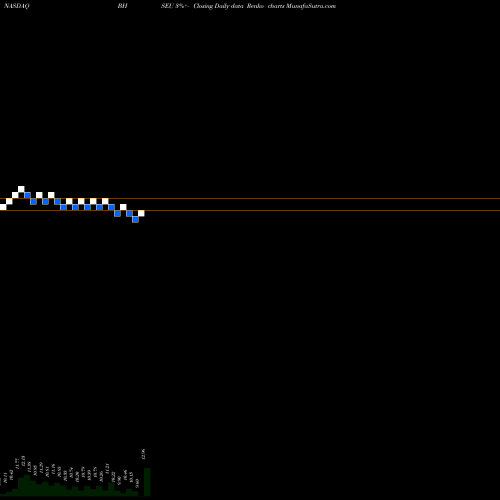Click the MunafaSutra.com text in the title
Screen dimensions: 500x500
pyautogui.click(x=311, y=6)
